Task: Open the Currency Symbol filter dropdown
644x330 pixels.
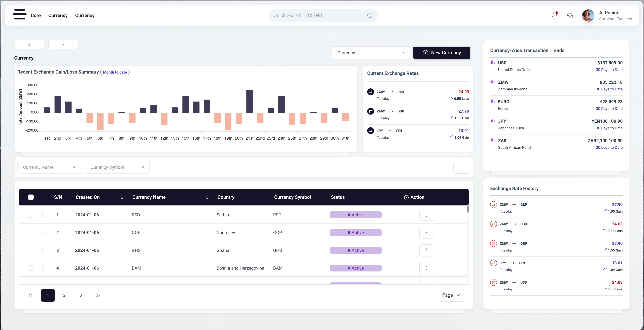Action: [117, 167]
